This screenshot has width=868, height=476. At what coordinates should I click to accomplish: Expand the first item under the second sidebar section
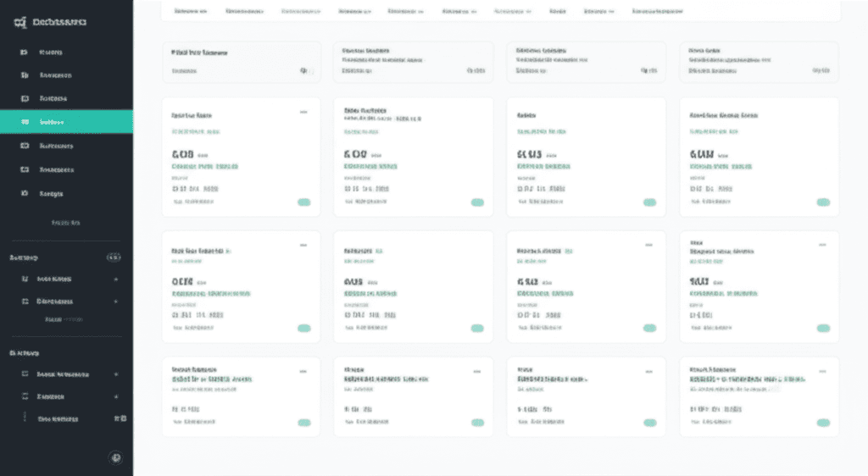(x=116, y=279)
